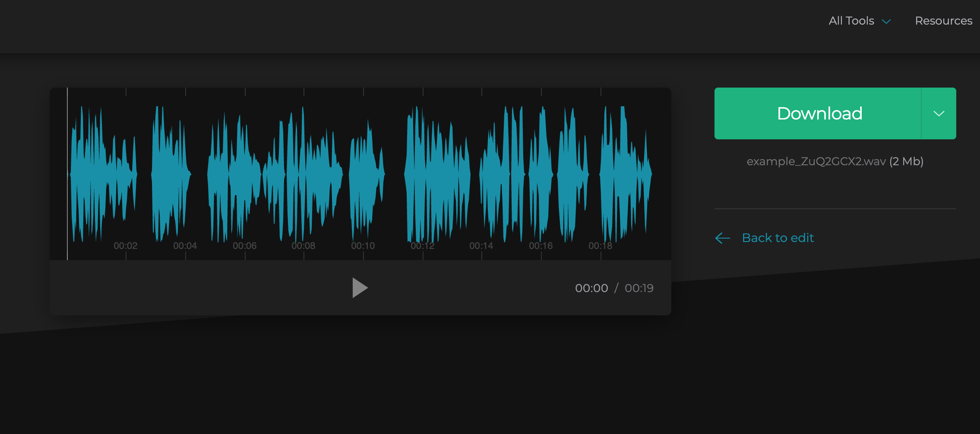Seek to the 00:14 timeline marker
The width and height of the screenshot is (980, 434).
pyautogui.click(x=481, y=245)
